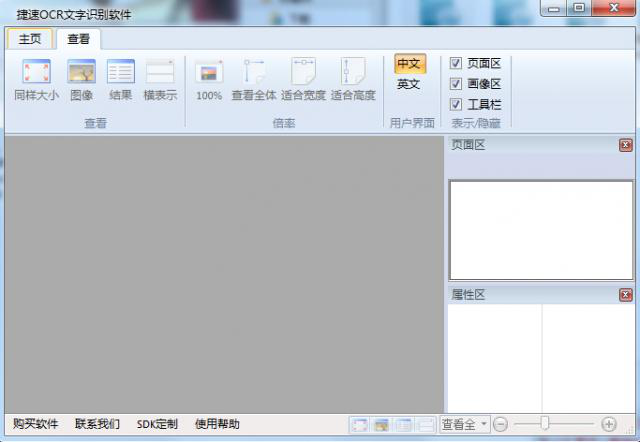
Task: Click the 联系我们 link
Action: (x=98, y=424)
